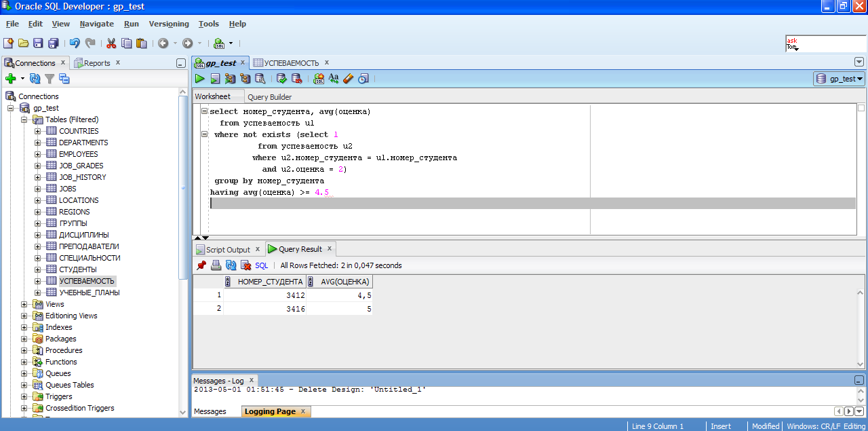Expand the COUNTRIES table node

[38, 131]
